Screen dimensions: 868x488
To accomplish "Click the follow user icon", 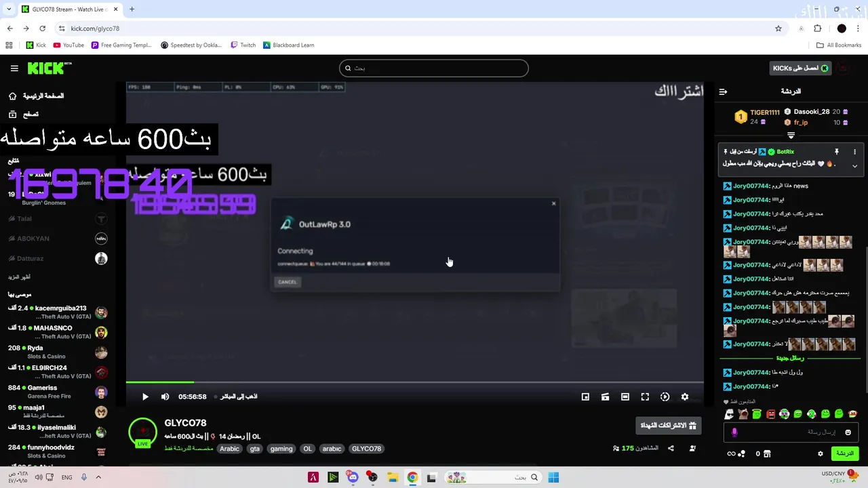I will [692, 448].
